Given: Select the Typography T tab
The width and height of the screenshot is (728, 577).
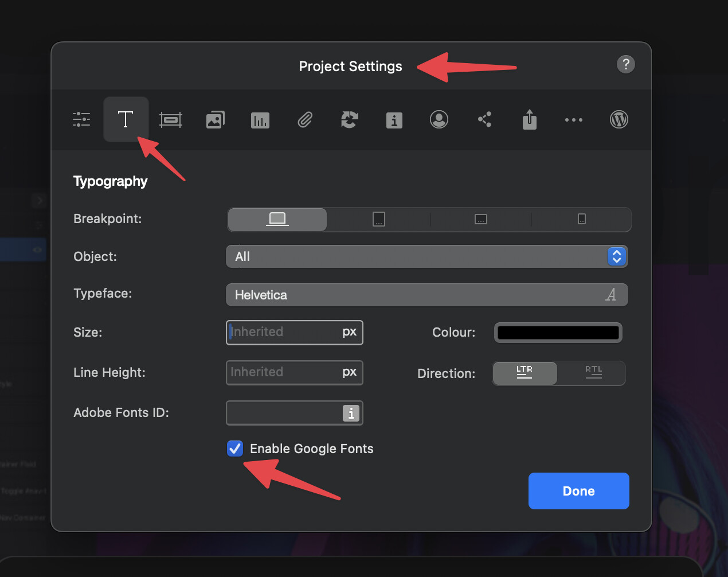Looking at the screenshot, I should pos(126,119).
